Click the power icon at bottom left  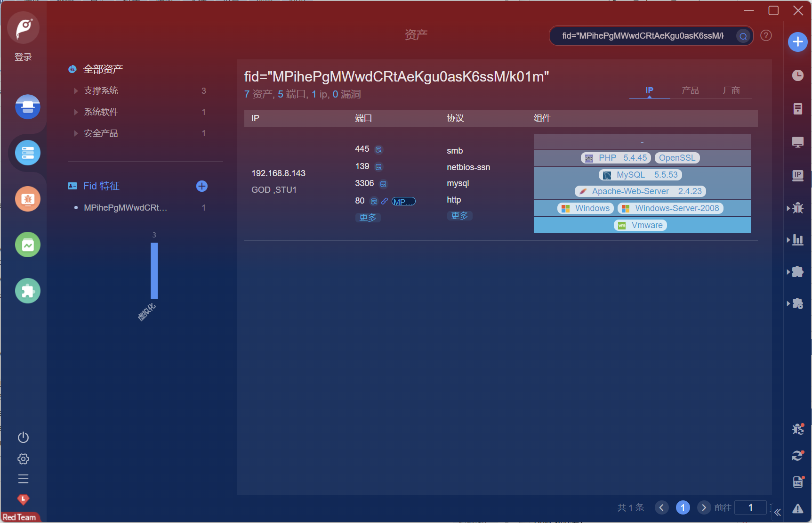[x=23, y=438]
